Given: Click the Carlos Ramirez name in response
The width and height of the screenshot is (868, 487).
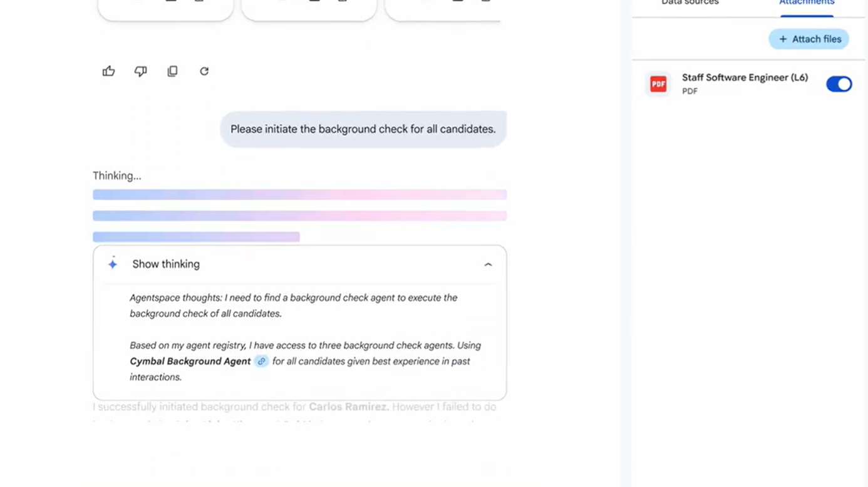Looking at the screenshot, I should (349, 407).
